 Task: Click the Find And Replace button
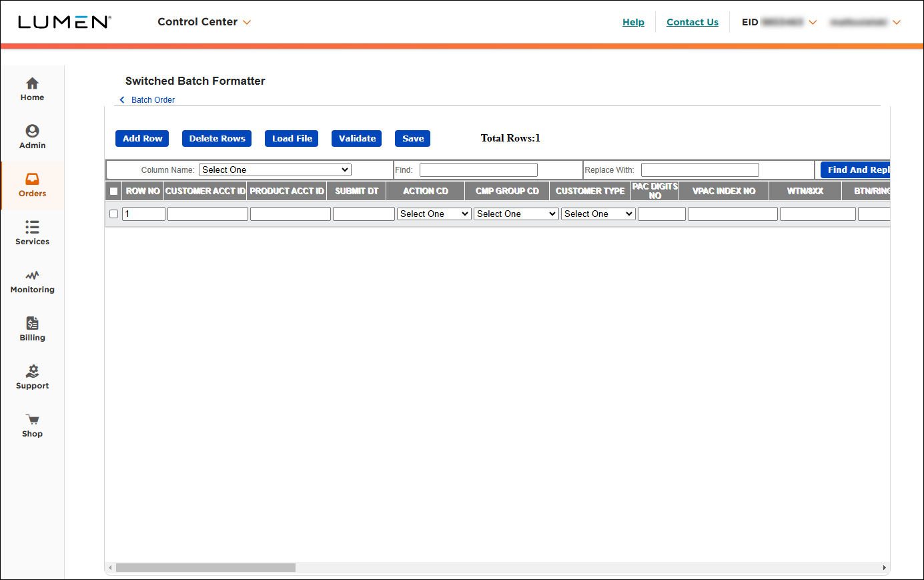click(x=855, y=170)
